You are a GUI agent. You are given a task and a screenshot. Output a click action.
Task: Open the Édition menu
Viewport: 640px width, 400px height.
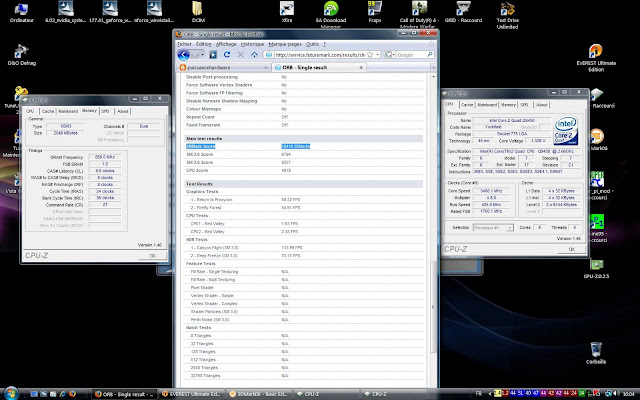click(x=203, y=44)
